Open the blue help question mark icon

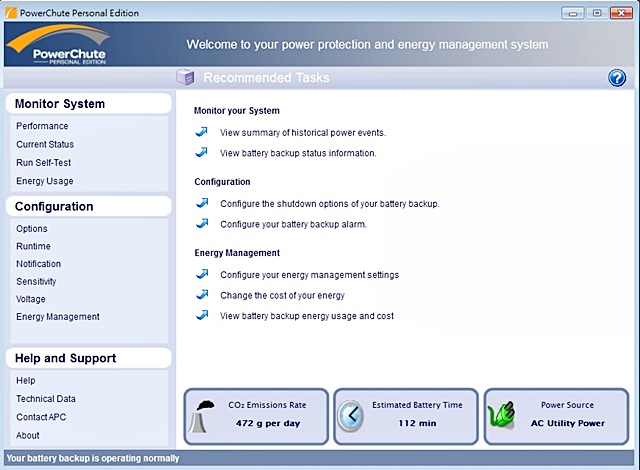click(617, 78)
